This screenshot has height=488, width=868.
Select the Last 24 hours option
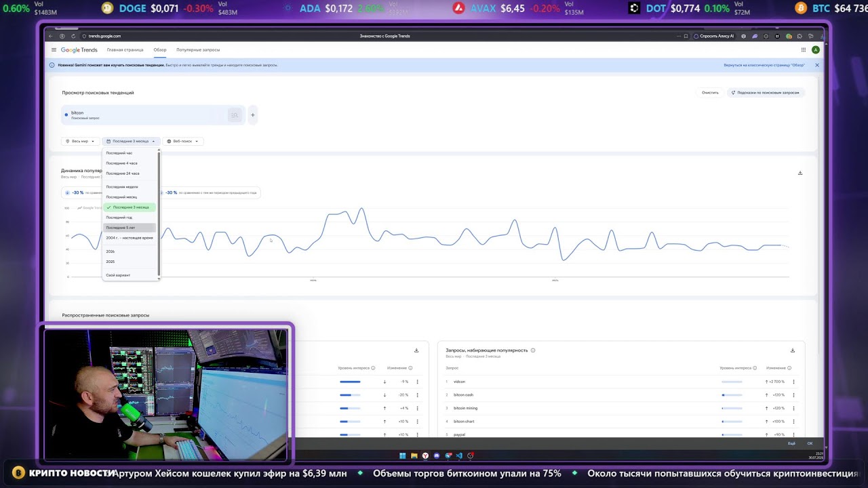point(130,174)
